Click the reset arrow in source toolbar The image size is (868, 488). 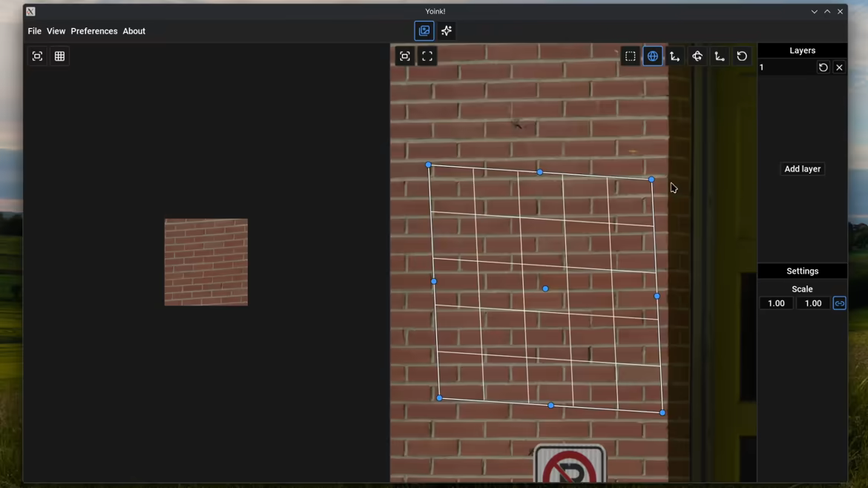coord(742,56)
